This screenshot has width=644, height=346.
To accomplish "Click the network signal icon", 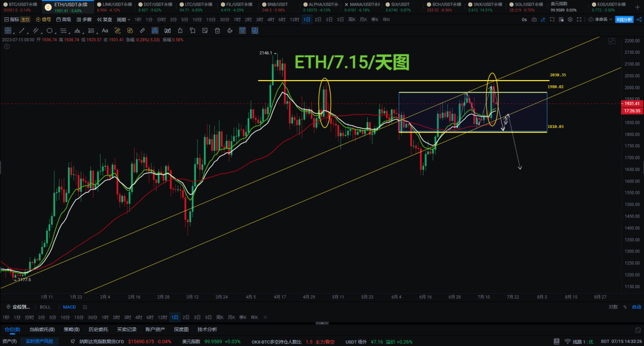I will pos(567,341).
